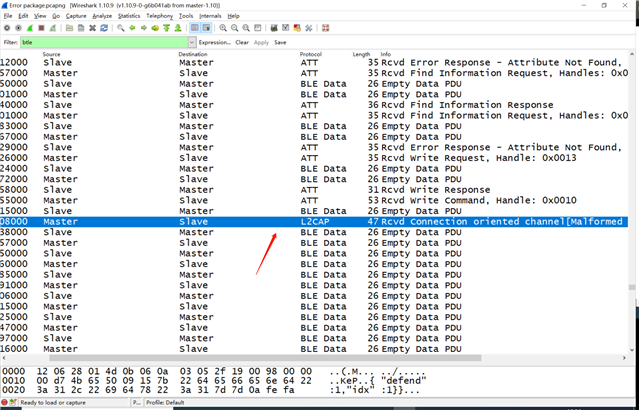Viewport: 639px width, 410px height.
Task: Select Rcvd Write Command, Handle: 0x0010 packet
Action: point(314,201)
